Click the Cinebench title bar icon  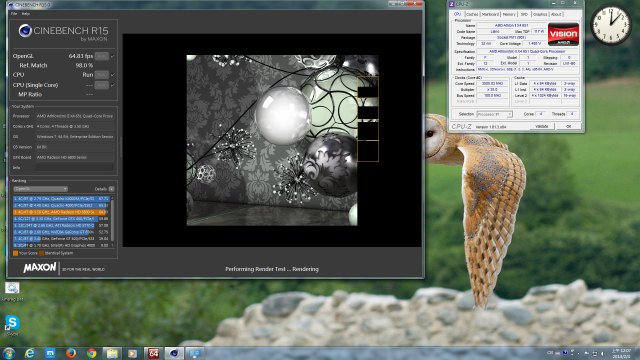(x=11, y=5)
